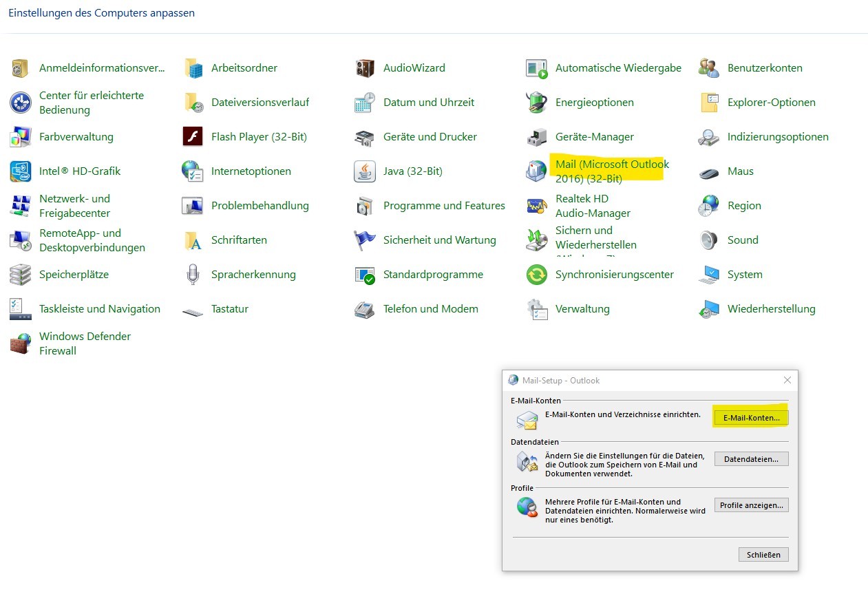Click the Datendateien button
868x603 pixels.
[750, 458]
